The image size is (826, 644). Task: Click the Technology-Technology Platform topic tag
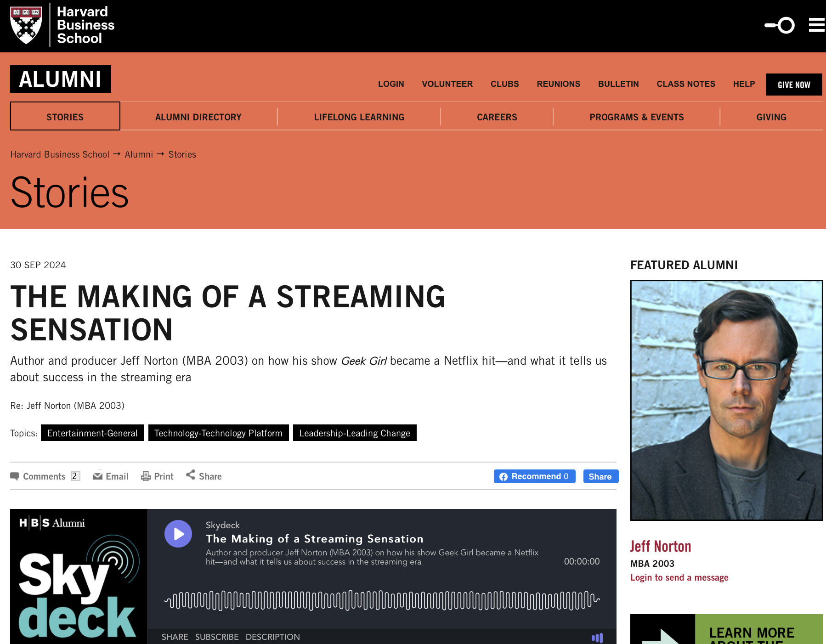pos(219,433)
